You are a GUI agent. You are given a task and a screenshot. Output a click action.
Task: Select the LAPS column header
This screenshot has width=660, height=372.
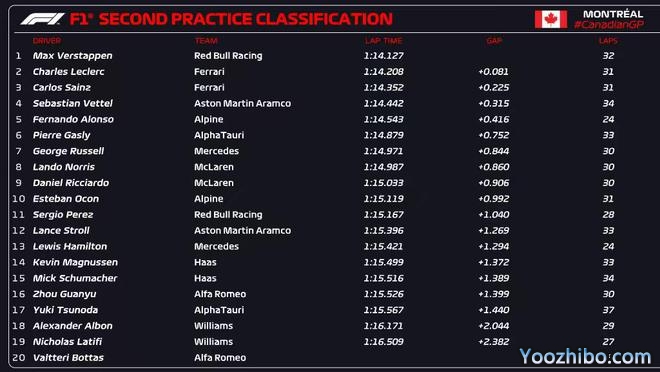pyautogui.click(x=608, y=41)
